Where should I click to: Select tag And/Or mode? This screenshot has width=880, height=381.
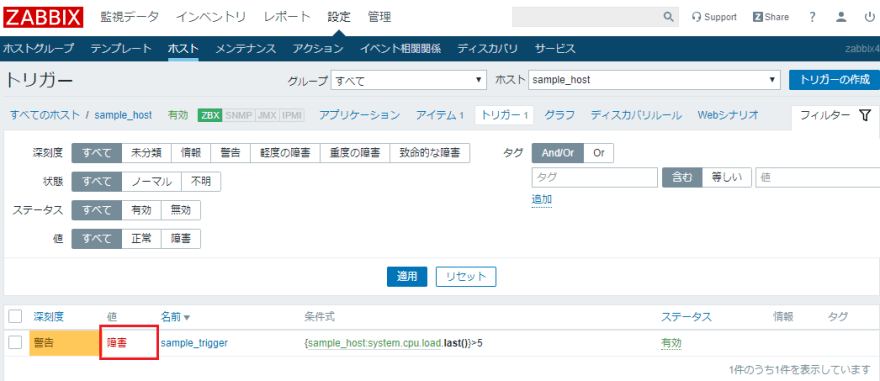pyautogui.click(x=558, y=153)
